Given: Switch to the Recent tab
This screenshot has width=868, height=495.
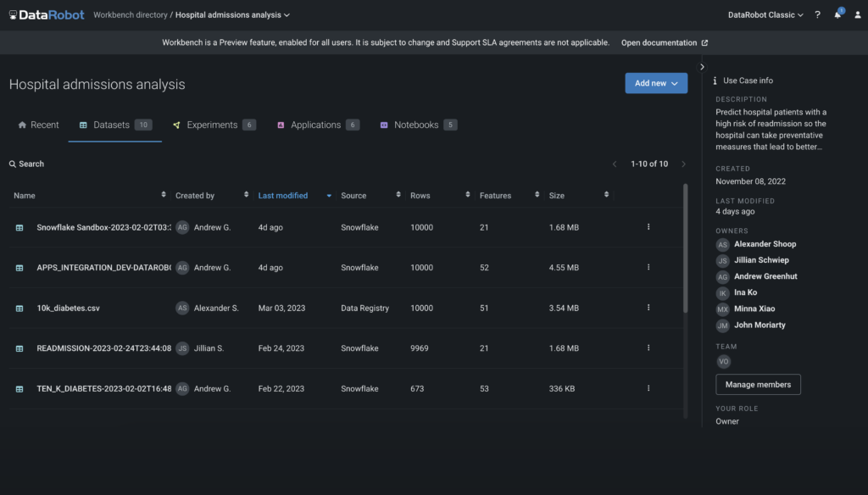Looking at the screenshot, I should (38, 125).
